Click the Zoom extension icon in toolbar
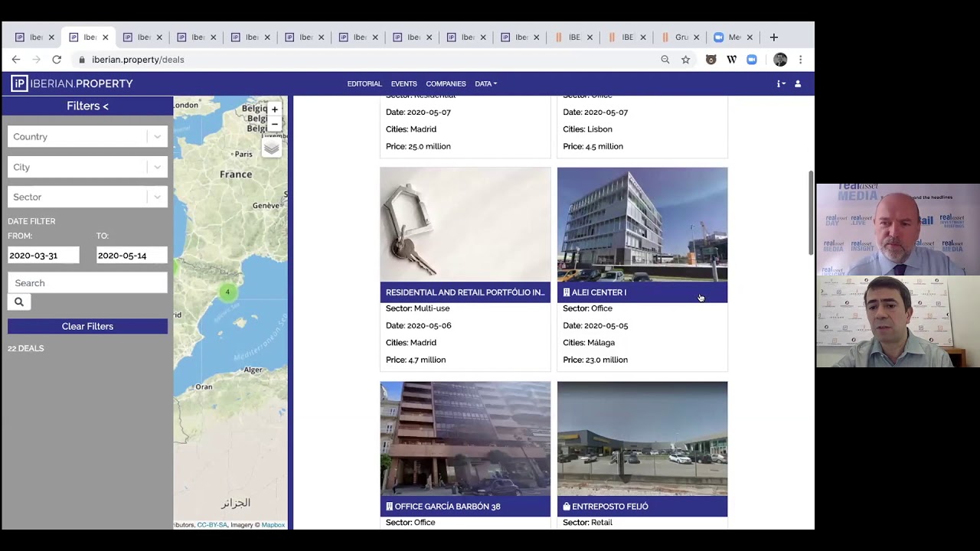Screen dimensions: 980x551 pos(752,60)
